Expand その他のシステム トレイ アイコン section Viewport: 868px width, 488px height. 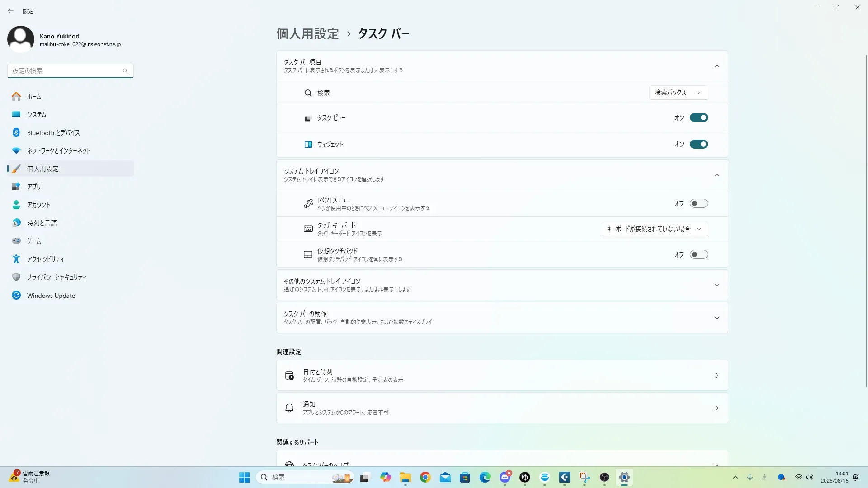[x=502, y=285]
